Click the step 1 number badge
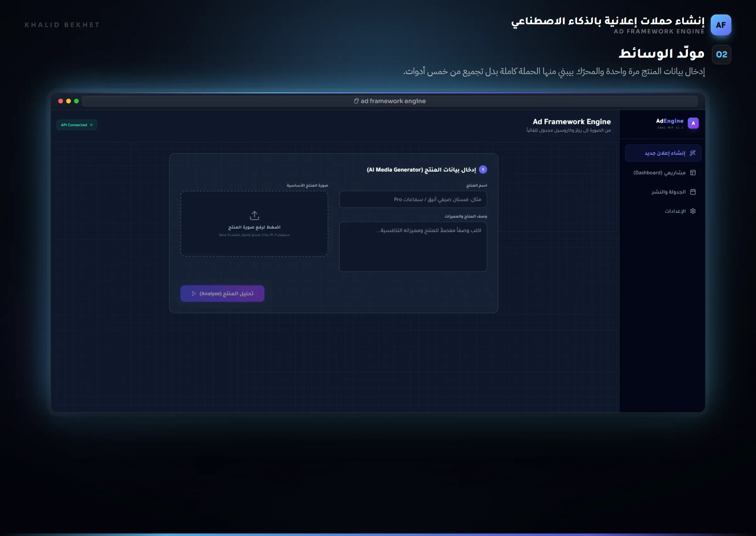The image size is (756, 536). (483, 169)
